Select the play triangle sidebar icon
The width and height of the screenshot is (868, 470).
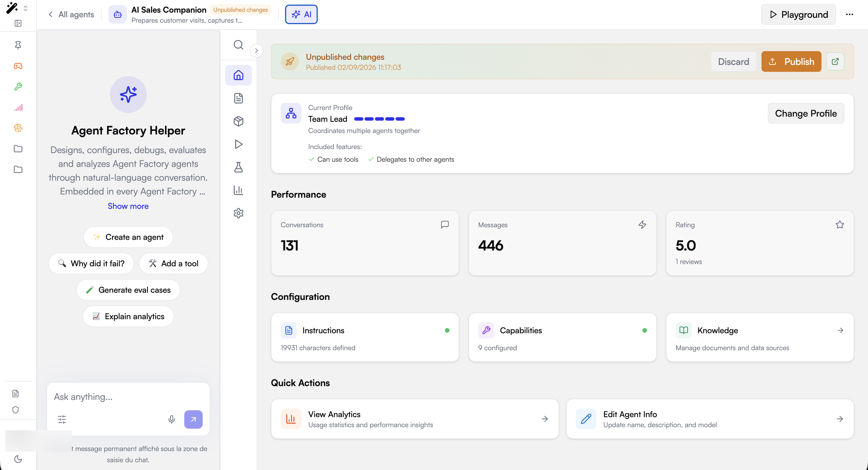coord(238,144)
